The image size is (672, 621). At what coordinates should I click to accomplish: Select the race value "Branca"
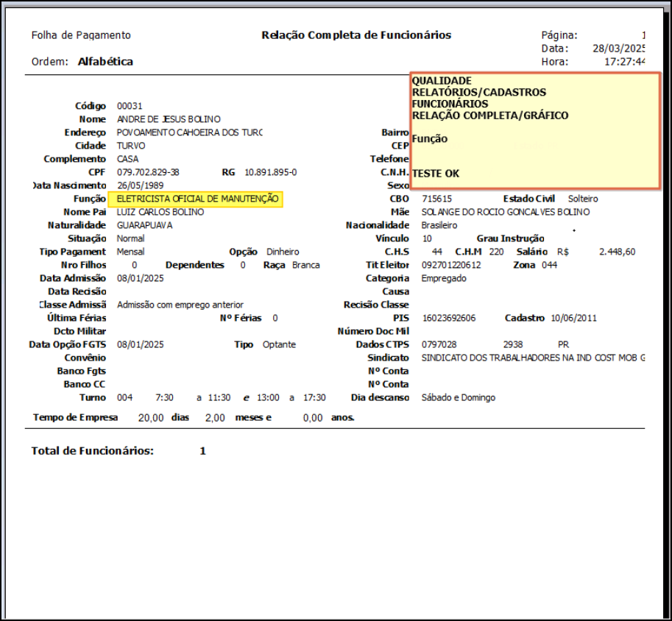click(x=306, y=266)
